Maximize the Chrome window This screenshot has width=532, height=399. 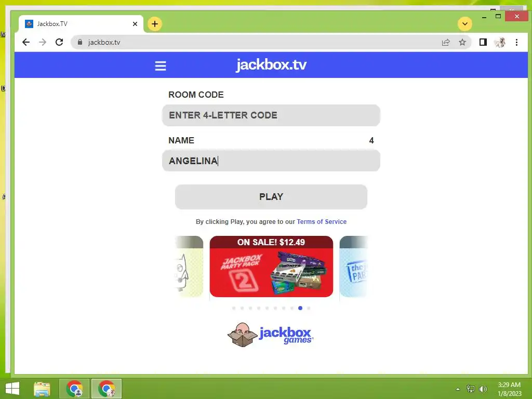click(498, 16)
